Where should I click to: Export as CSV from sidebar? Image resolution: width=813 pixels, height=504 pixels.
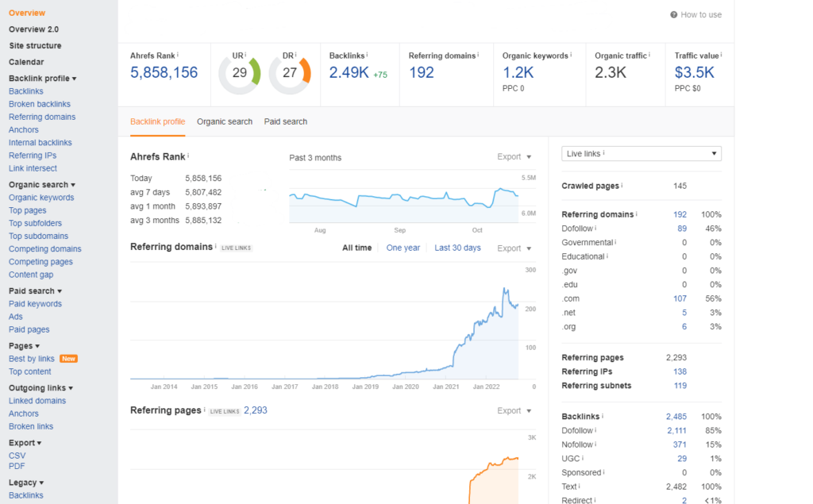coord(17,456)
